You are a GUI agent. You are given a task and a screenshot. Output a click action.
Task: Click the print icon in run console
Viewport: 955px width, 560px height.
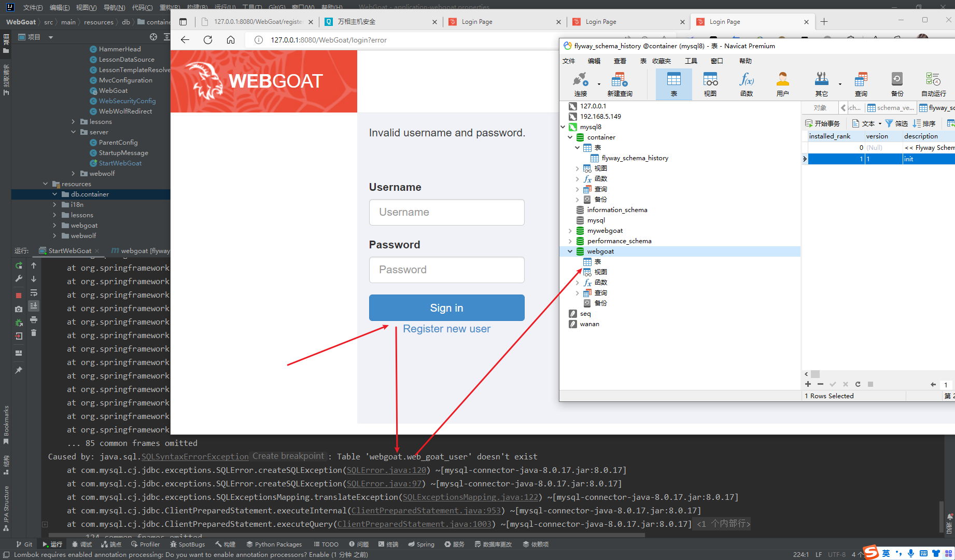[x=34, y=319]
